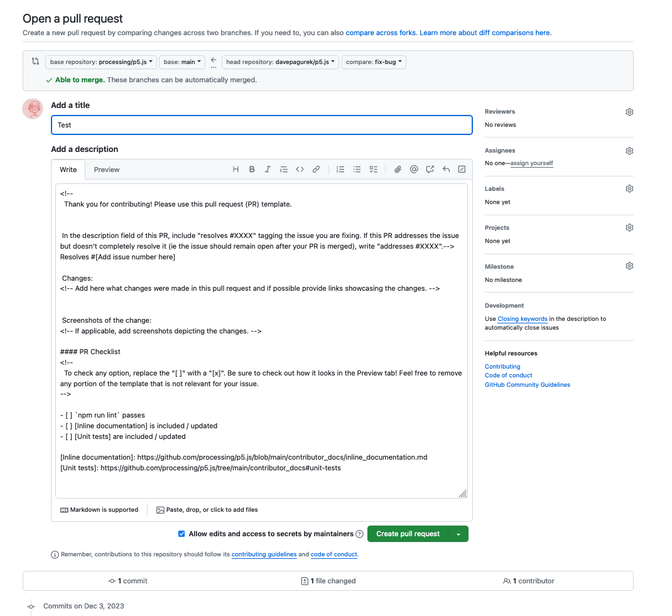Create a numbered list in the description
Image resolution: width=672 pixels, height=616 pixels.
[x=339, y=169]
